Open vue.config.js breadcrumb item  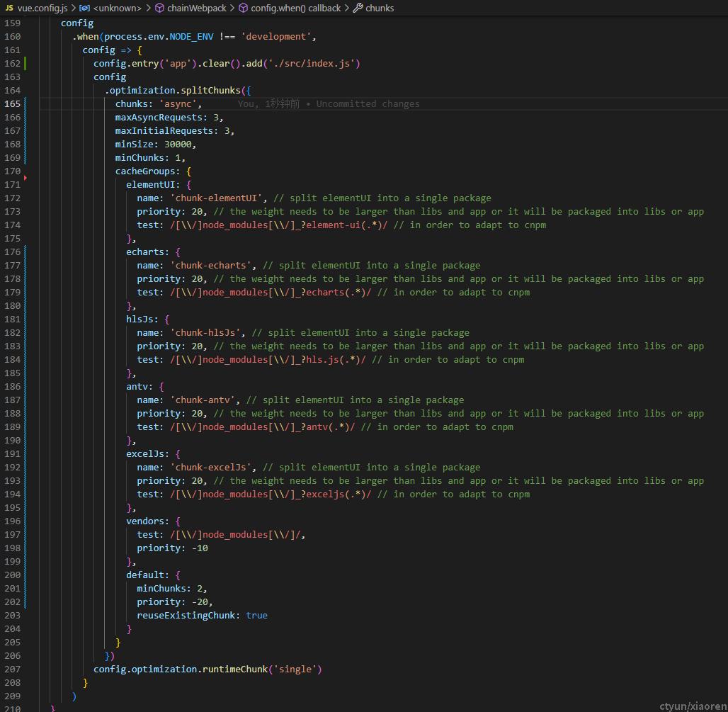[x=42, y=8]
